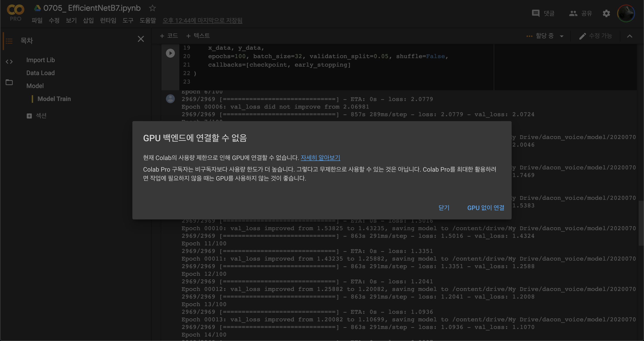Viewport: 644px width, 341px height.
Task: Open the Files folder sidebar icon
Action: point(9,82)
